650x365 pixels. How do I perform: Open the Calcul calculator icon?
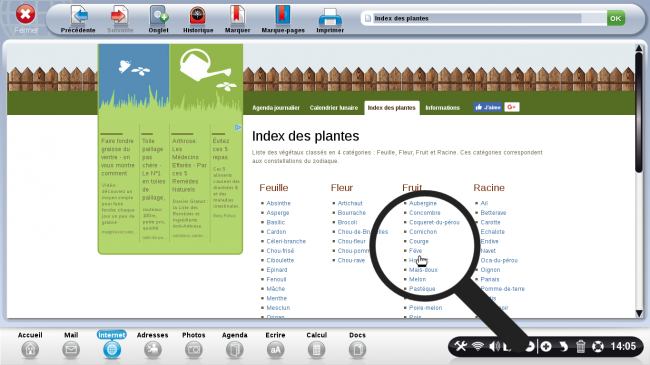click(316, 350)
